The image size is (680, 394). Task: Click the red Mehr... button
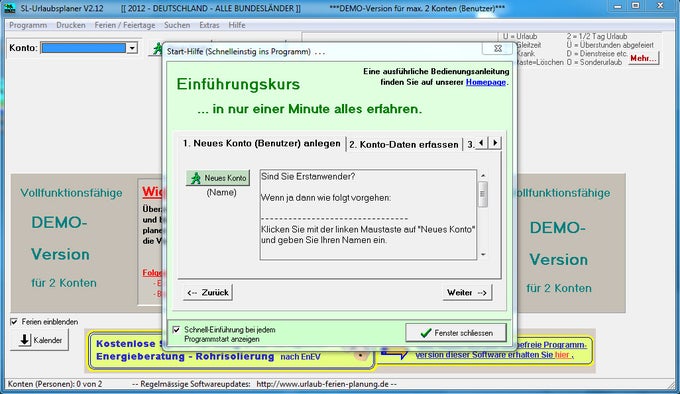click(x=644, y=58)
